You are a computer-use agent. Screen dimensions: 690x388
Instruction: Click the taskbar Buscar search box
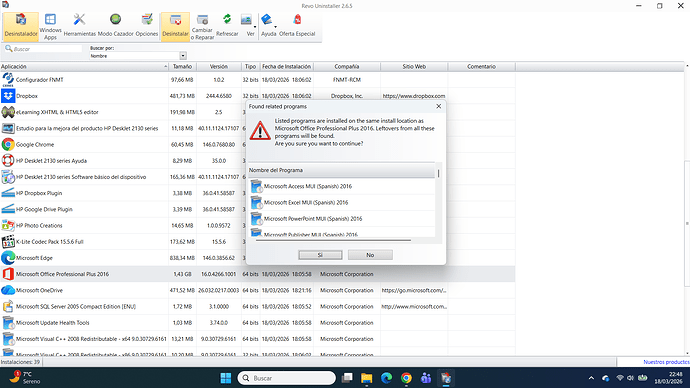click(286, 378)
